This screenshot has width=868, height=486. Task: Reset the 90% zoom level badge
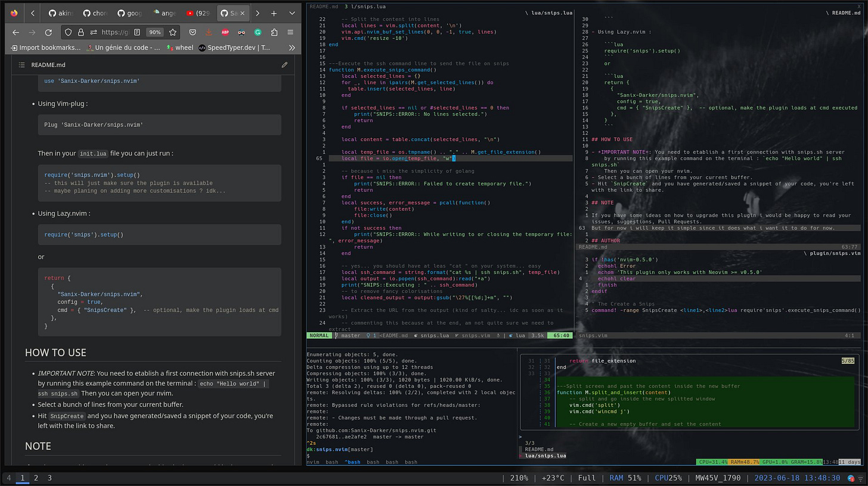[155, 32]
